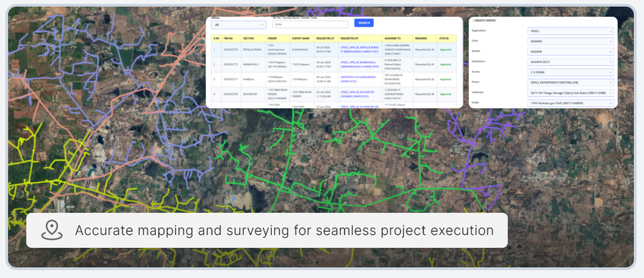Open the Section dropdown showing C K DINNE
This screenshot has height=278, width=644.
pos(571,72)
